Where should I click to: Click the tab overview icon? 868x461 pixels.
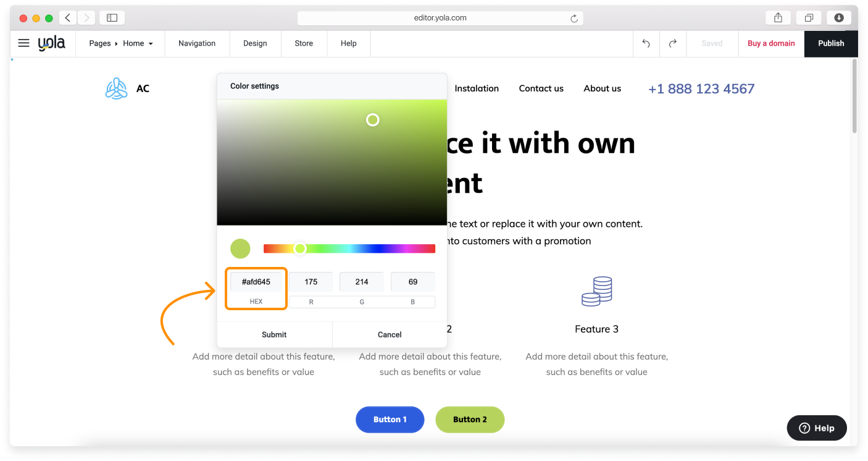tap(809, 17)
